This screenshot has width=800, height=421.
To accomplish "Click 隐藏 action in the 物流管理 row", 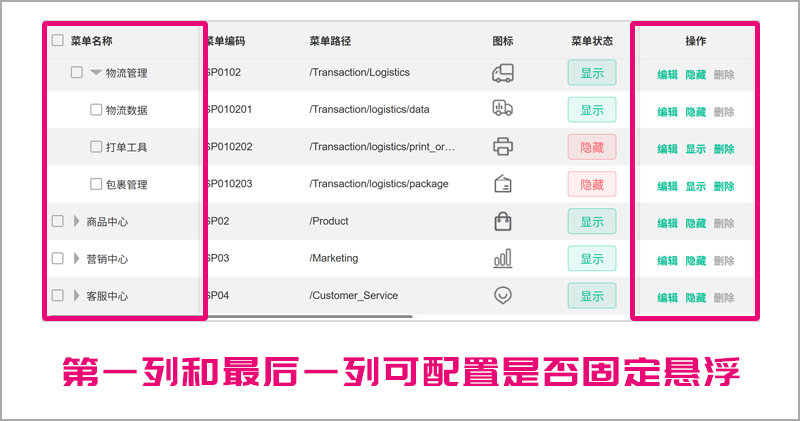I will pos(695,75).
